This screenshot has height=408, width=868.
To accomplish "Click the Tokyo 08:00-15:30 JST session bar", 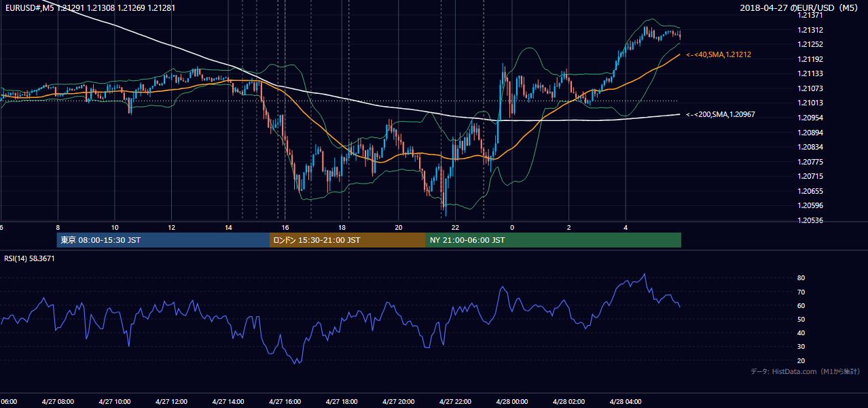I will 163,240.
